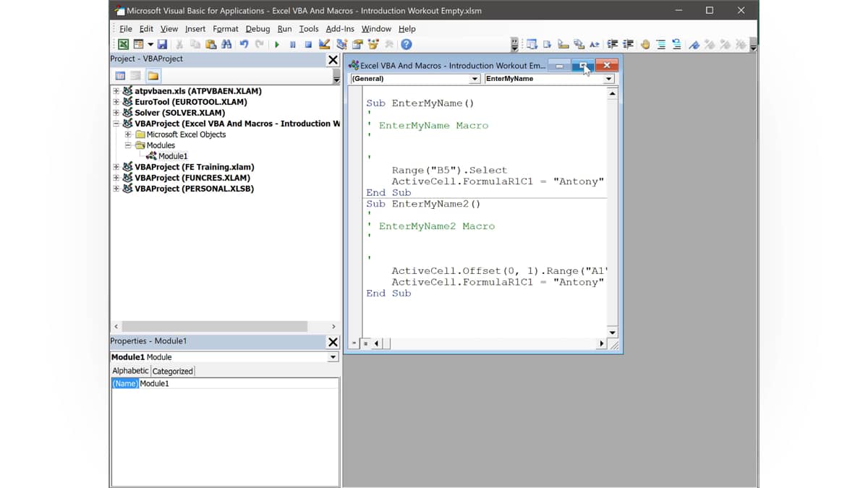Open the Project Explorer toolbar icon

341,44
